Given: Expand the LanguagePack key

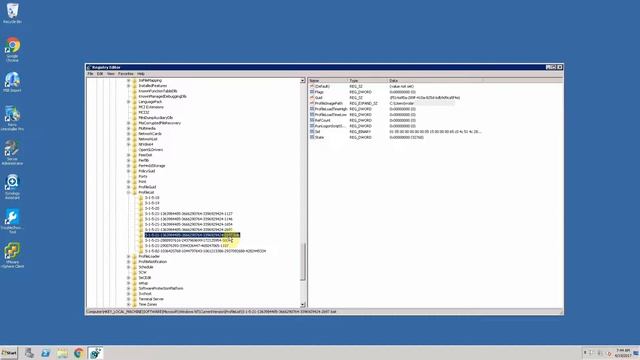Looking at the screenshot, I should point(128,102).
